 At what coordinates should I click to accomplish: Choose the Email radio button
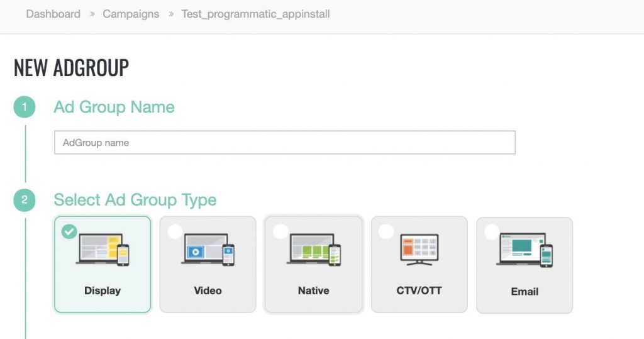click(x=492, y=231)
